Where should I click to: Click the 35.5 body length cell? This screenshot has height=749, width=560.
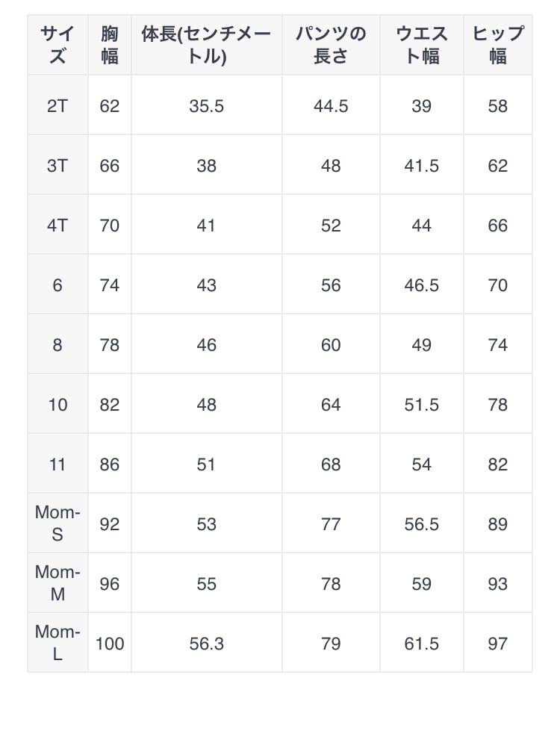206,105
